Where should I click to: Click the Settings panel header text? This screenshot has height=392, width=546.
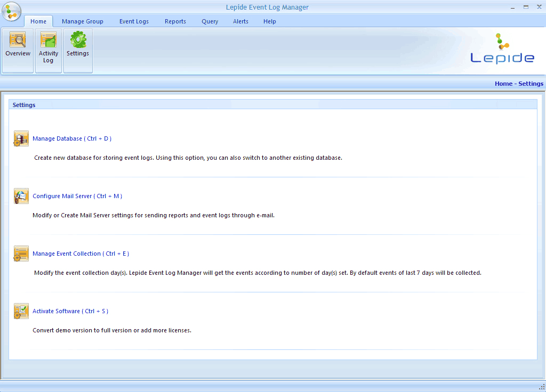pos(24,105)
